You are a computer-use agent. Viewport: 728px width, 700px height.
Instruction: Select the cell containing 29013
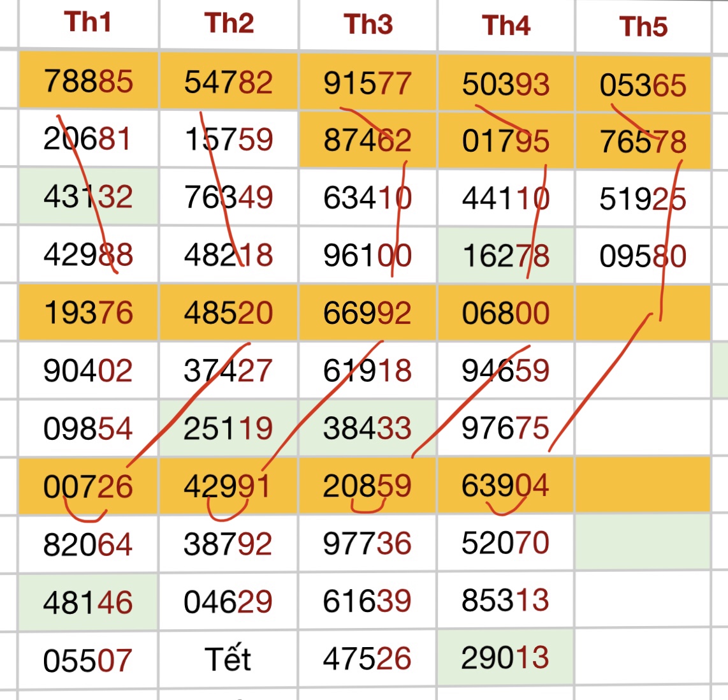(x=505, y=658)
